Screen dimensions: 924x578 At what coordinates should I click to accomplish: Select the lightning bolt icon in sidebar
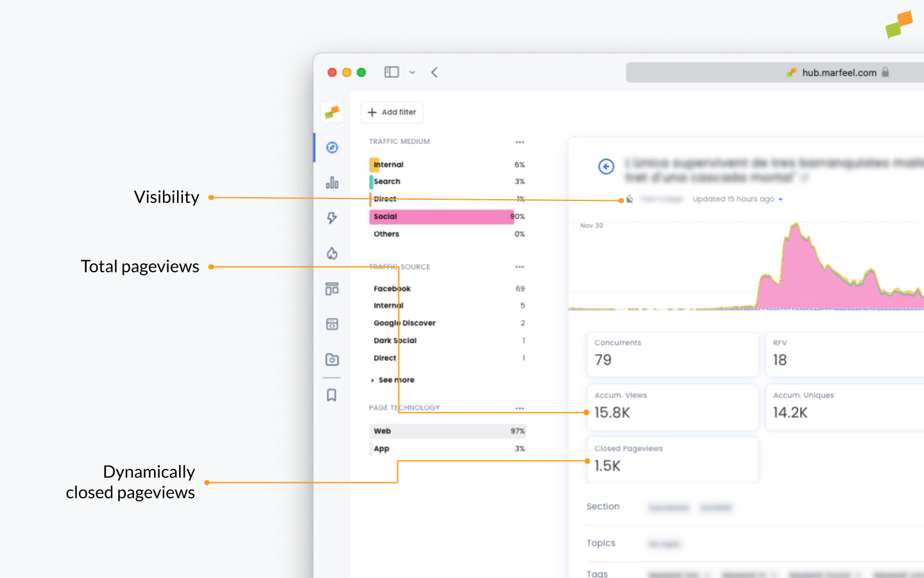click(332, 218)
